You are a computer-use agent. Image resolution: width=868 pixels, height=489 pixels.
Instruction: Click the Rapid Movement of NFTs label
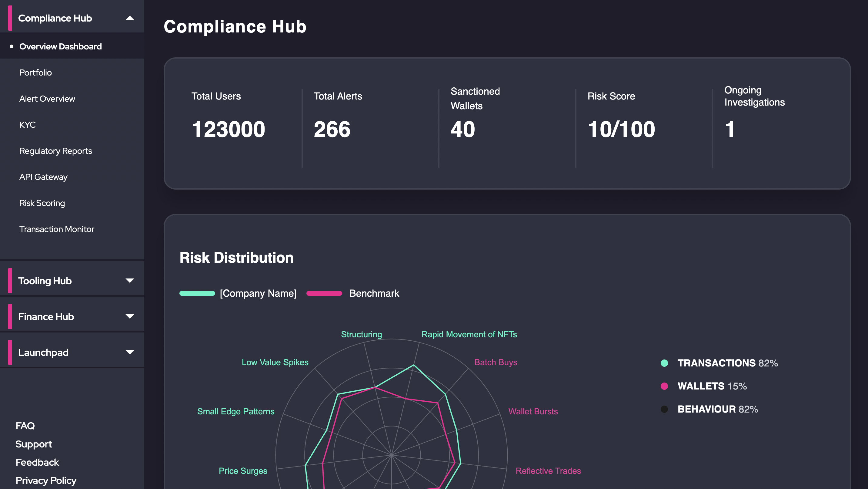(x=469, y=334)
